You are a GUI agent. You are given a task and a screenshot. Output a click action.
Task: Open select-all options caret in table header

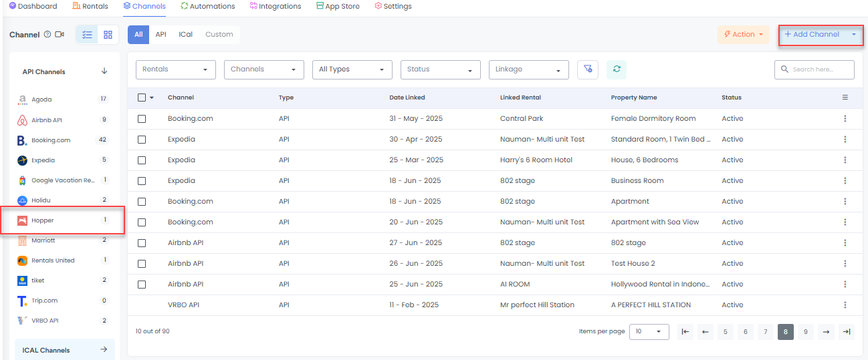[x=152, y=98]
